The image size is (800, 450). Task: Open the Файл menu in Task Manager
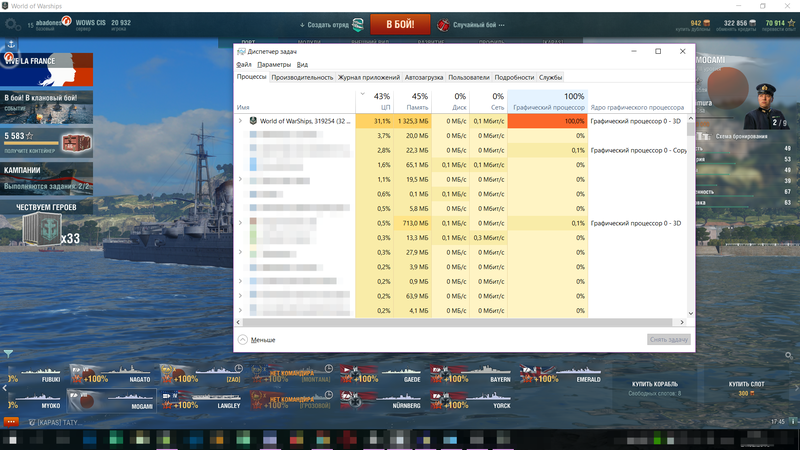click(244, 64)
